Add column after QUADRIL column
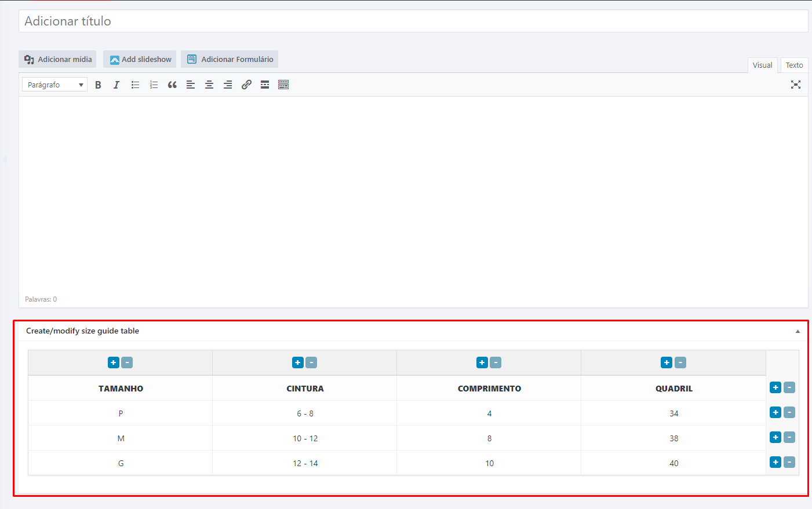 667,362
